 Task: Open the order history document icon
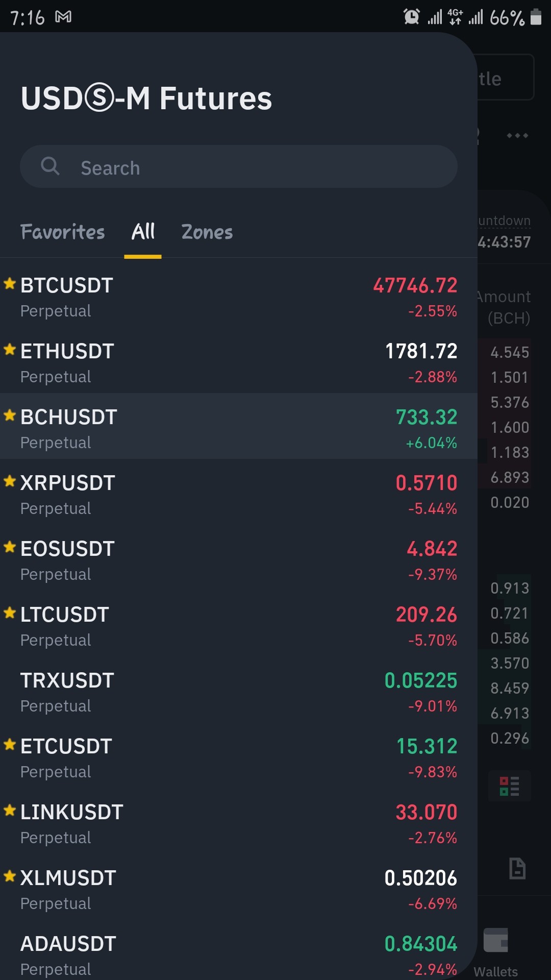pyautogui.click(x=517, y=868)
